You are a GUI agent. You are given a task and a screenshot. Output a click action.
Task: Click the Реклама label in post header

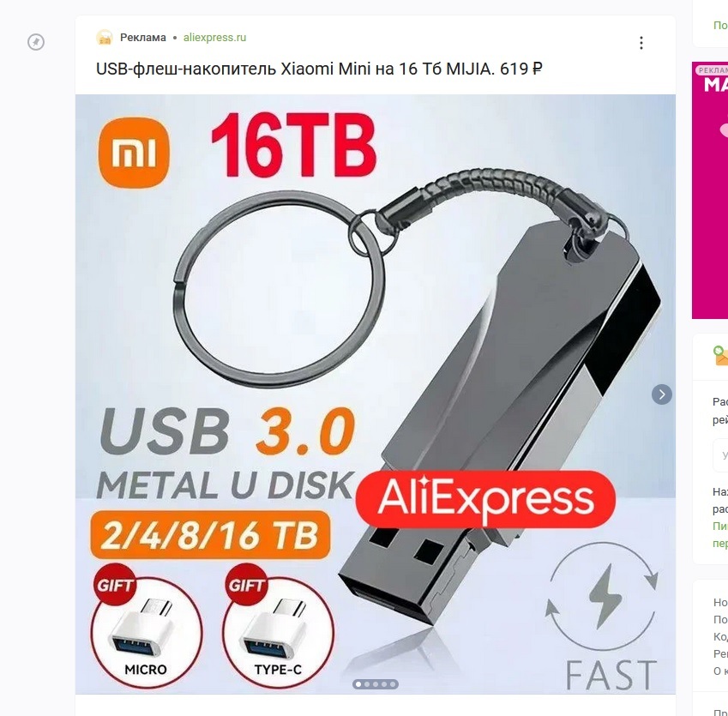[143, 38]
